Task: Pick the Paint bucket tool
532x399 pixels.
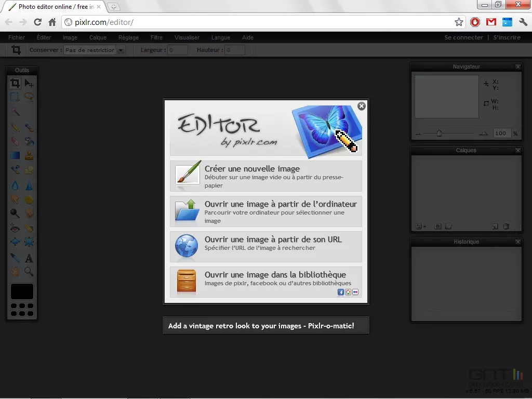Action: (29, 140)
